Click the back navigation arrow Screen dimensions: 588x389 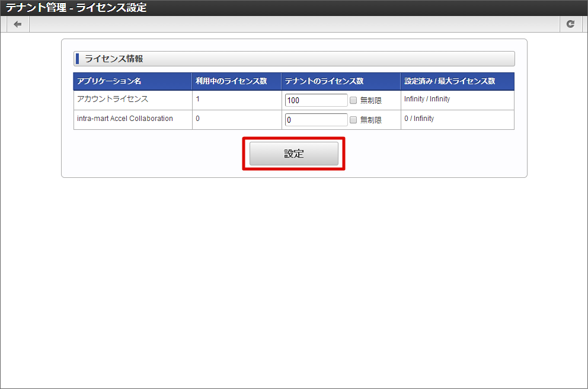[x=17, y=24]
